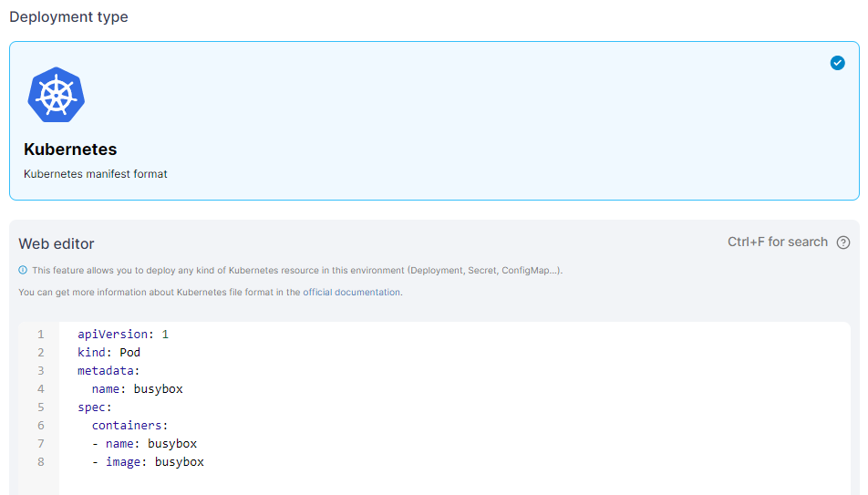The height and width of the screenshot is (495, 868).
Task: Select the Kubernetes deployment type heading
Action: tap(70, 150)
